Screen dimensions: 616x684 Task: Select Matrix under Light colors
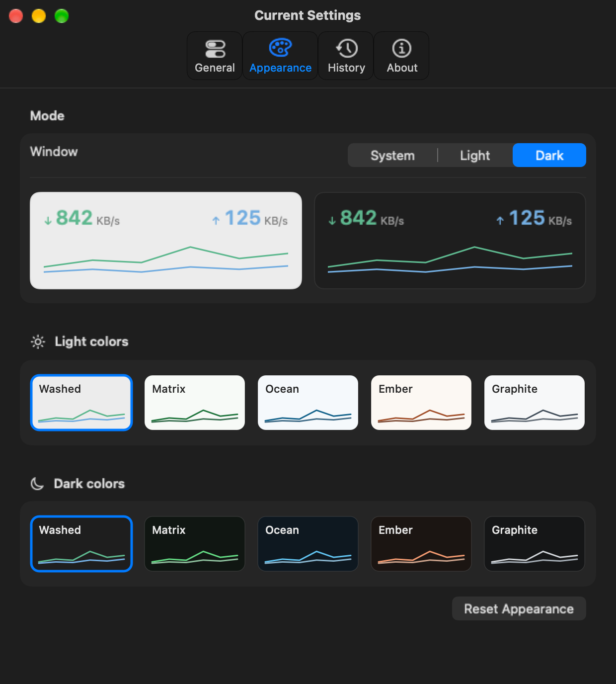point(195,403)
